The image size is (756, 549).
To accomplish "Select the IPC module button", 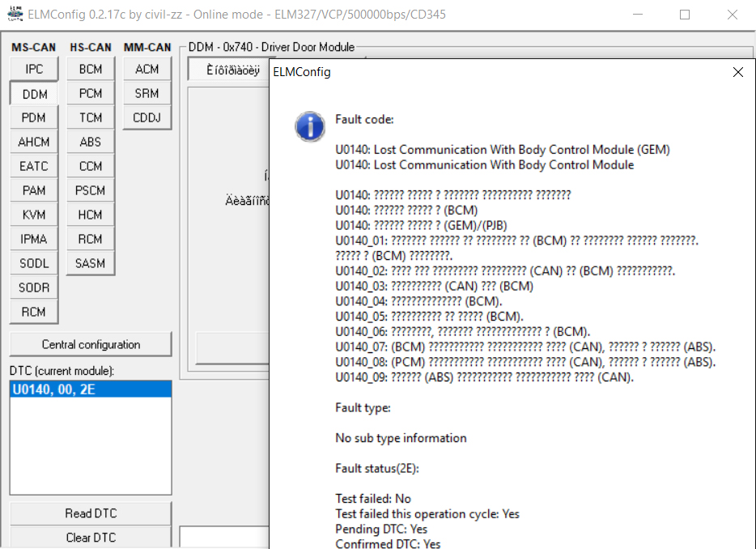I will [34, 69].
